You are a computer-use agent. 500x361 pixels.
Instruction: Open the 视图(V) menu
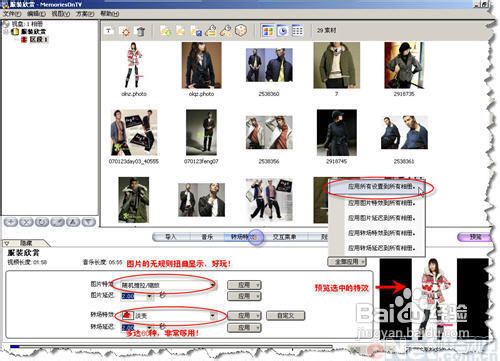pyautogui.click(x=60, y=14)
